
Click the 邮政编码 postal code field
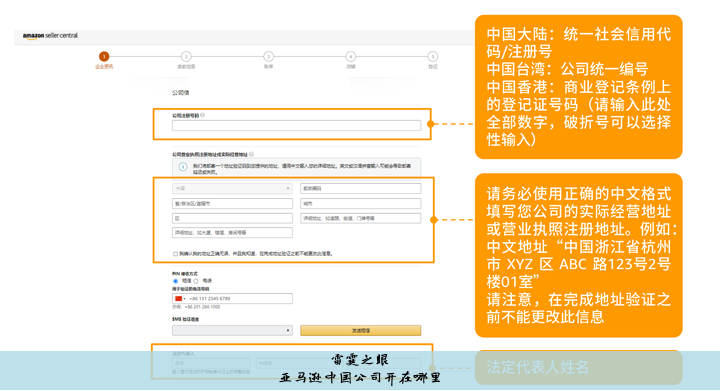[360, 188]
